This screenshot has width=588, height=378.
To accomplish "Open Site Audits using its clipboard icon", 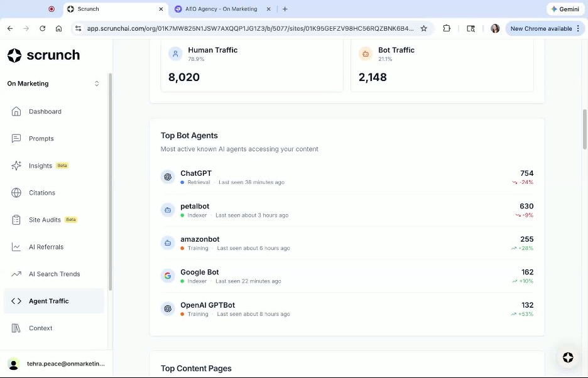I will pyautogui.click(x=17, y=220).
